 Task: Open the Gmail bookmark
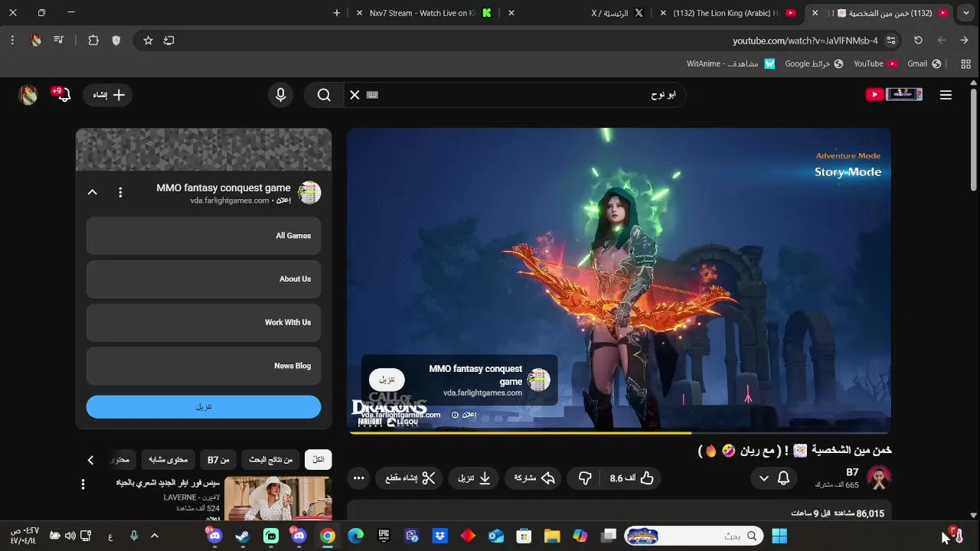coord(924,64)
